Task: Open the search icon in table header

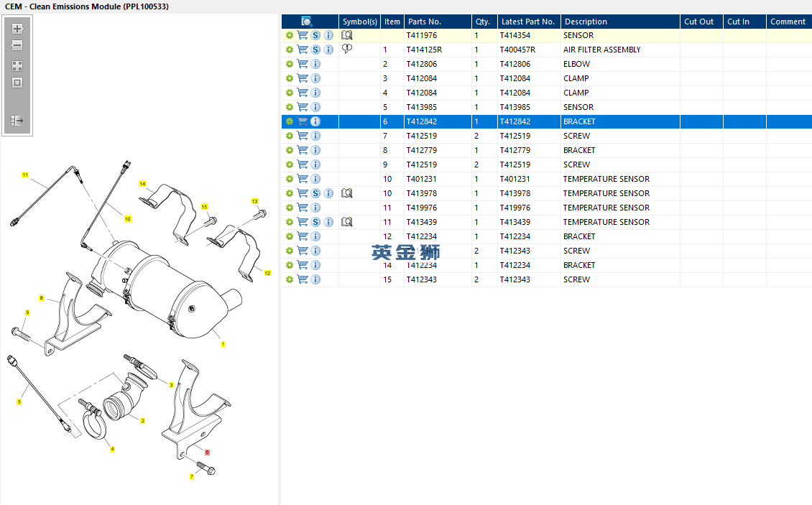Action: tap(307, 22)
